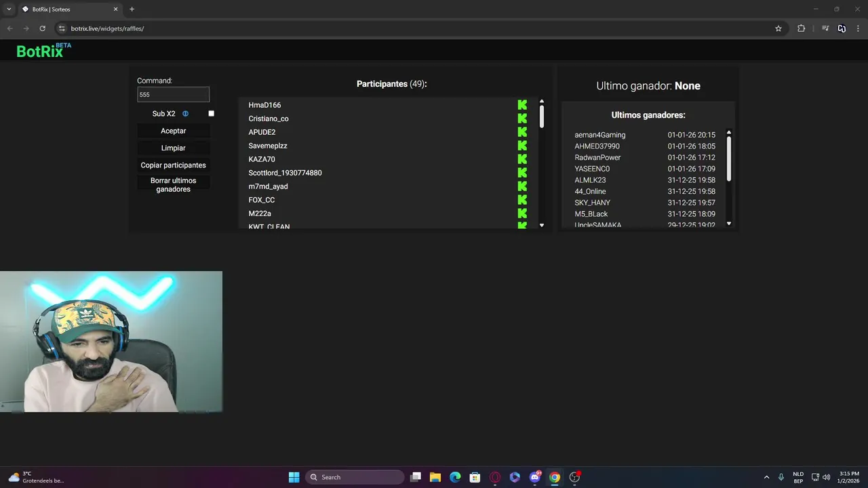
Task: Select winner RadwanPower
Action: (597, 157)
